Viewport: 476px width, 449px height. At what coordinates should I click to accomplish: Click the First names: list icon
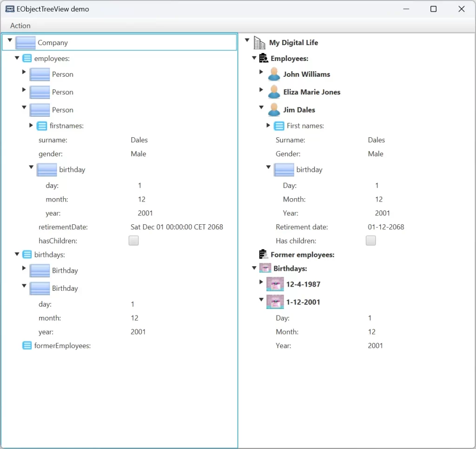click(x=279, y=126)
